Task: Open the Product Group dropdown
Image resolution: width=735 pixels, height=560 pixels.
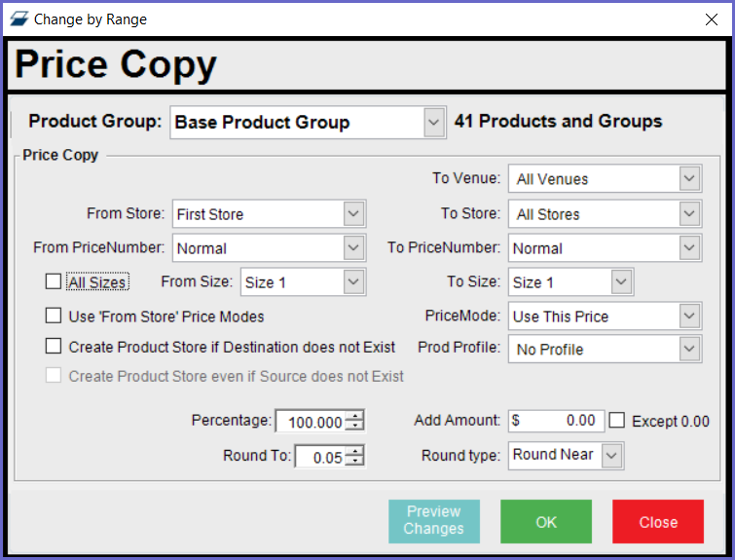Action: pos(433,123)
